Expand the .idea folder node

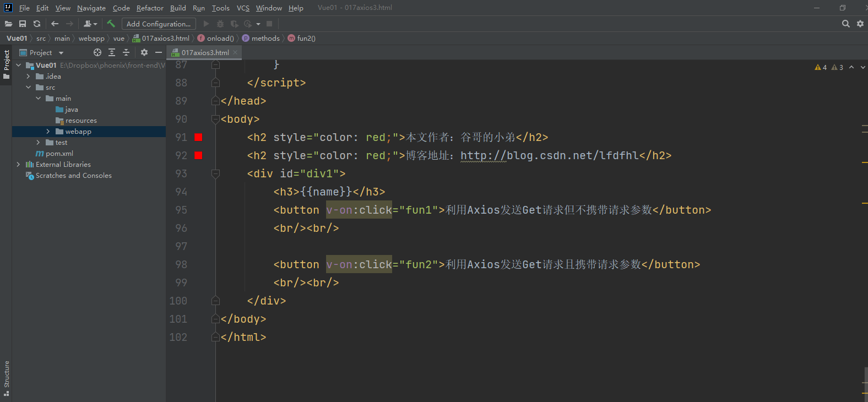tap(28, 76)
